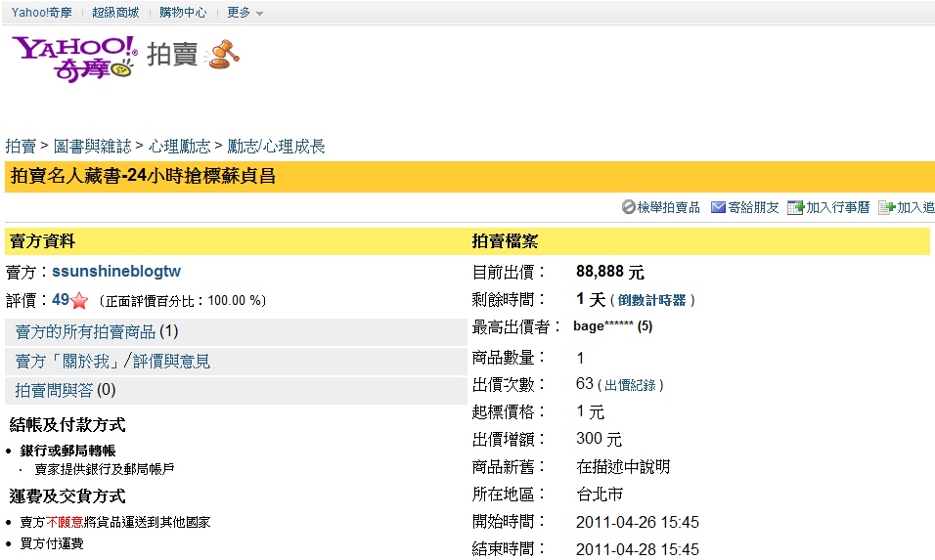Screen dimensions: 935x560
Task: Open seller rating score 49
Action: (61, 300)
